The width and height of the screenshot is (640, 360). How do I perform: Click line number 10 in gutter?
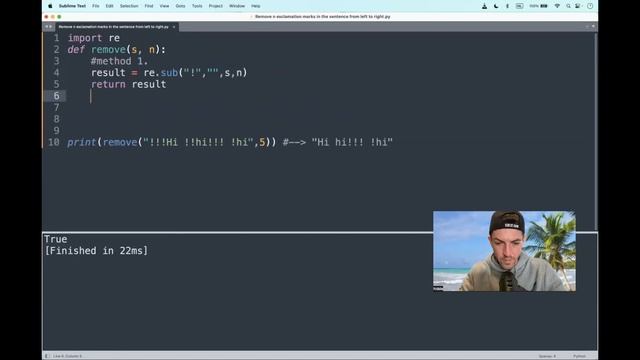coord(54,142)
